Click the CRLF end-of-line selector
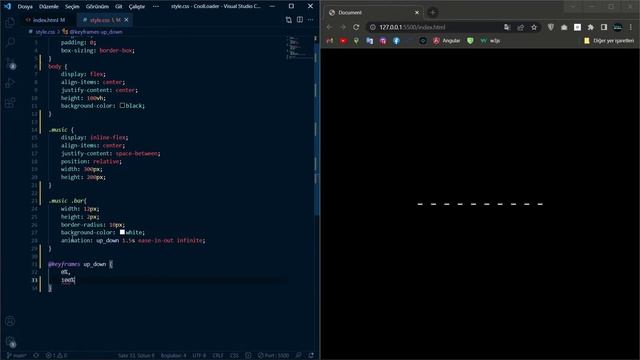The width and height of the screenshot is (640, 360). (218, 356)
